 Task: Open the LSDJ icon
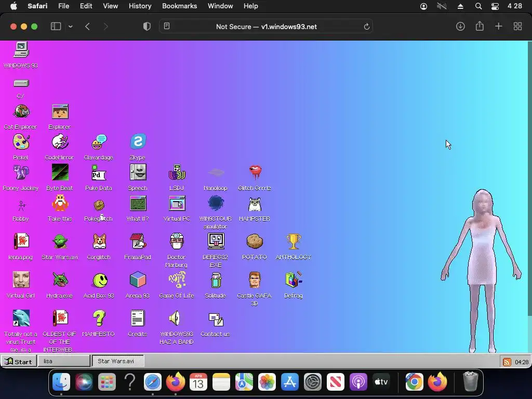177,172
